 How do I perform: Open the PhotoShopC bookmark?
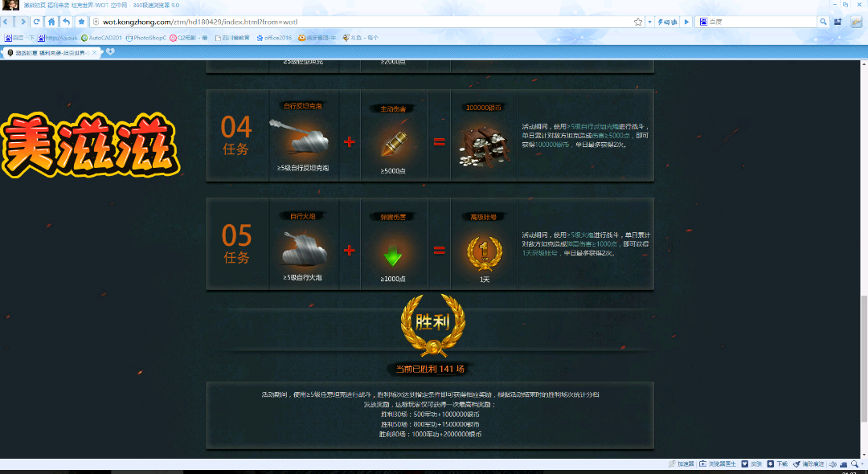click(146, 38)
